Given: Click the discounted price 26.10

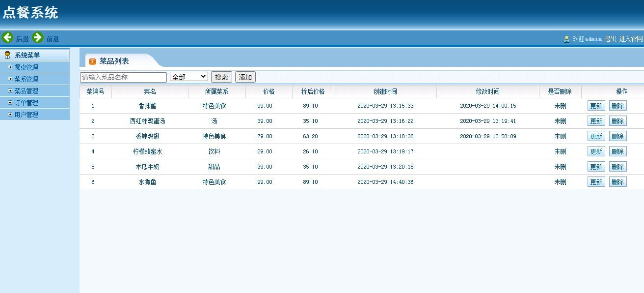Looking at the screenshot, I should 310,151.
